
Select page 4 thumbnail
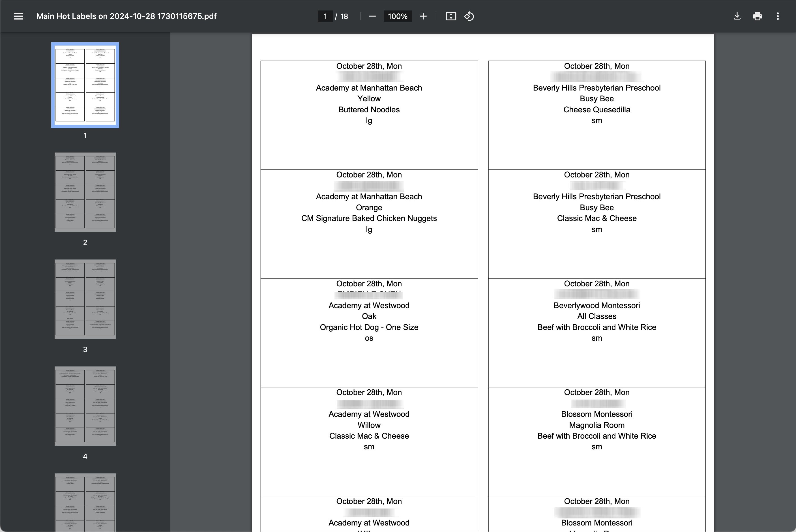point(85,406)
